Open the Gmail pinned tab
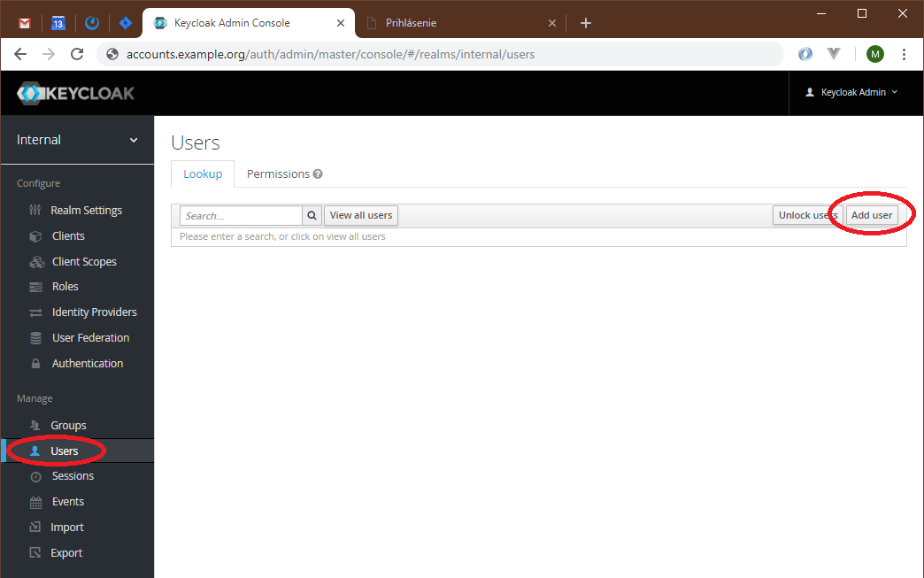924x578 pixels. coord(24,23)
